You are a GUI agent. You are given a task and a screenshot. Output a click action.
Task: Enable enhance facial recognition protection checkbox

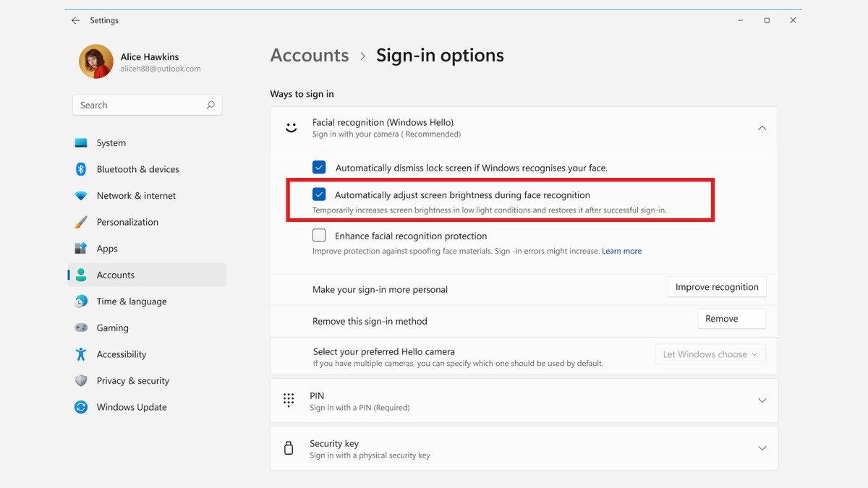(x=319, y=235)
